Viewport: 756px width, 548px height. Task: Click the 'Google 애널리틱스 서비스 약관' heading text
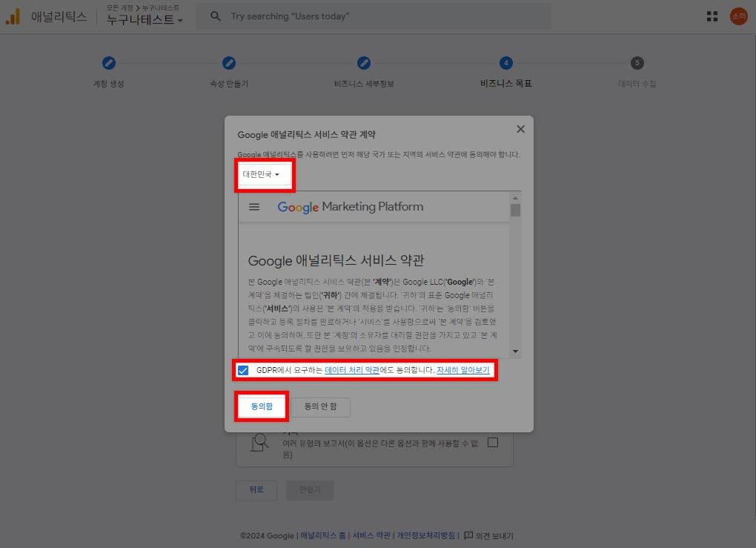336,260
